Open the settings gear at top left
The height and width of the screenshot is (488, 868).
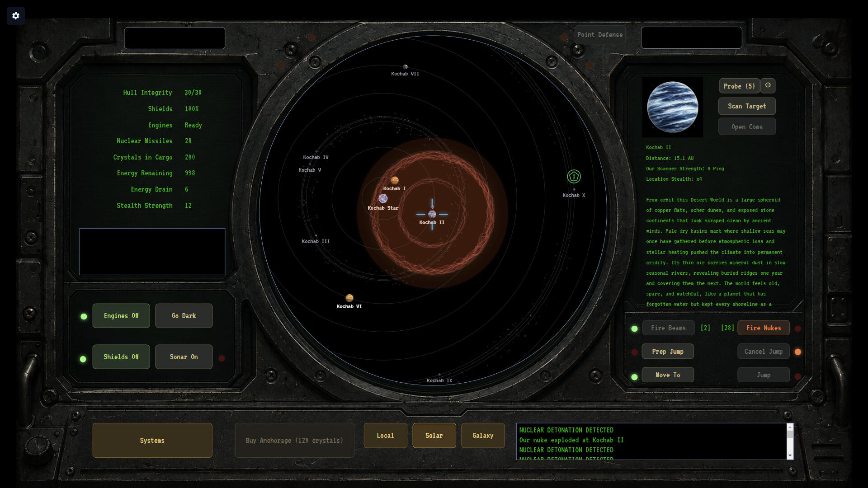16,16
